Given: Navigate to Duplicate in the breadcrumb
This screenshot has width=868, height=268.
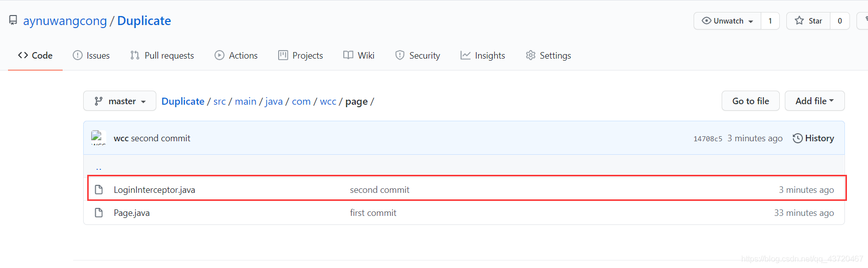Looking at the screenshot, I should [x=183, y=101].
